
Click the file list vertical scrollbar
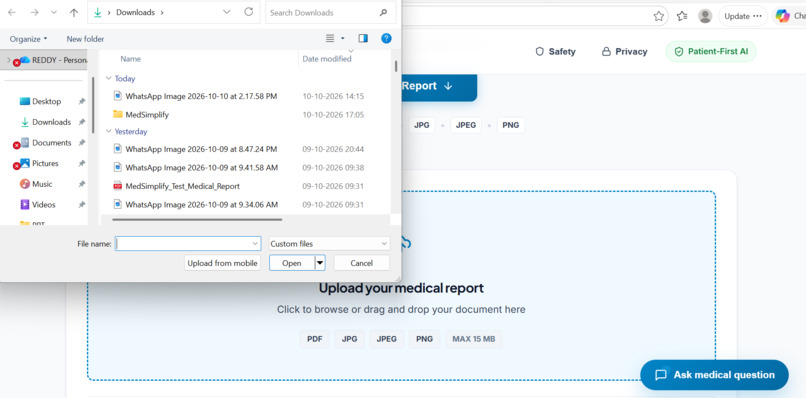click(x=395, y=66)
